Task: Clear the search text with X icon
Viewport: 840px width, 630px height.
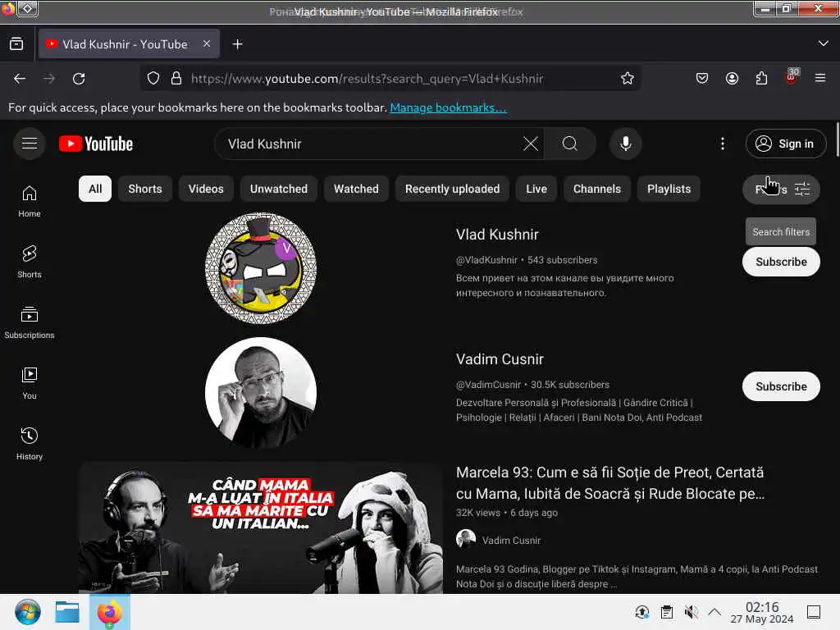Action: 531,144
